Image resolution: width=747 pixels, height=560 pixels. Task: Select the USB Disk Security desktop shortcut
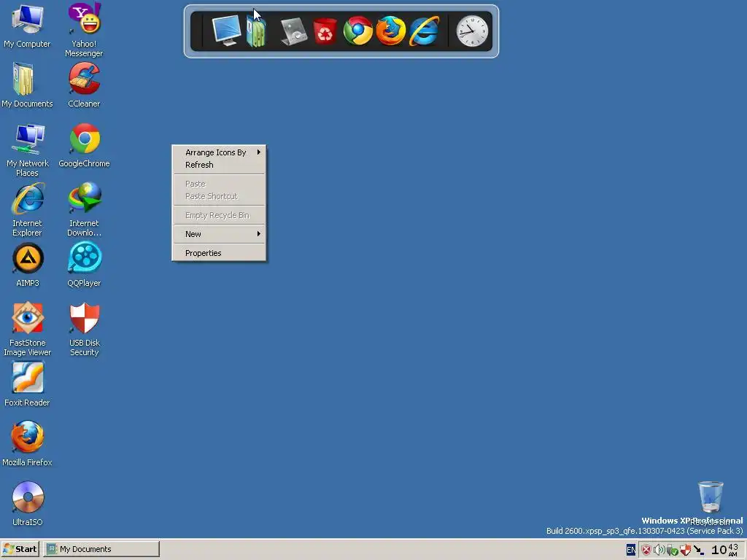click(84, 329)
